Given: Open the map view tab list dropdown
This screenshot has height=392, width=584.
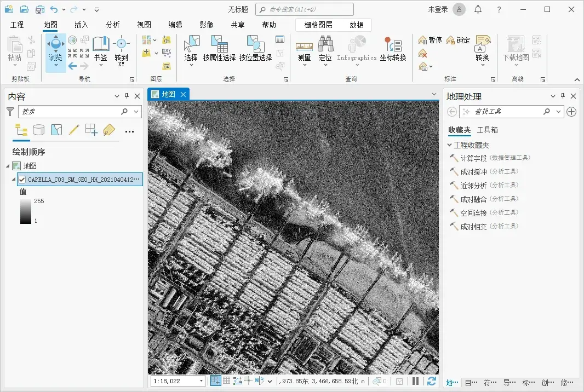Looking at the screenshot, I should pyautogui.click(x=434, y=94).
